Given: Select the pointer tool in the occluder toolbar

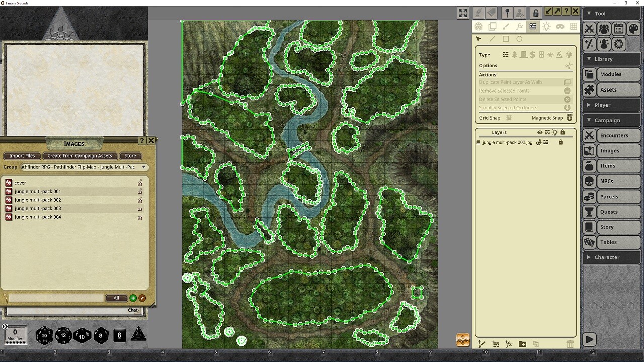Looking at the screenshot, I should [x=478, y=38].
